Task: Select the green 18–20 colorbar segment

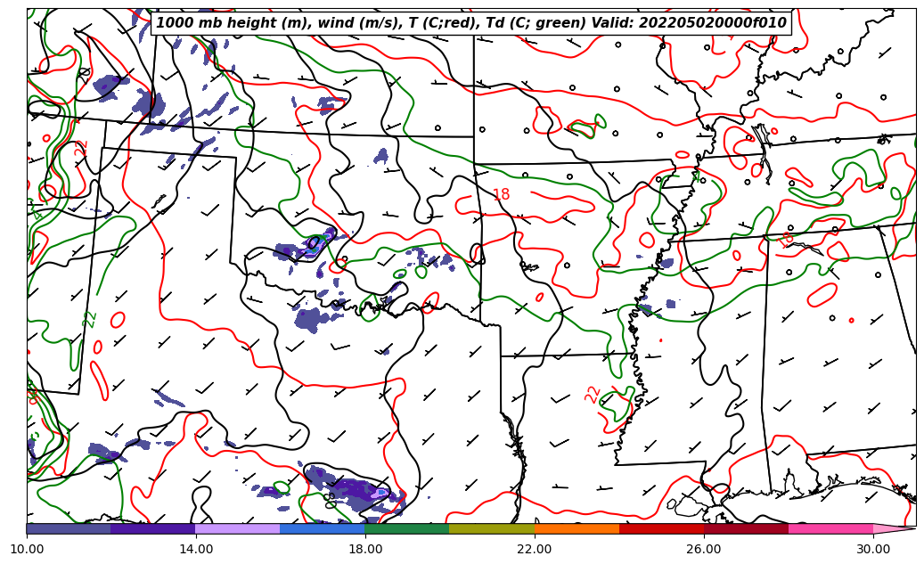Action: 407,528
